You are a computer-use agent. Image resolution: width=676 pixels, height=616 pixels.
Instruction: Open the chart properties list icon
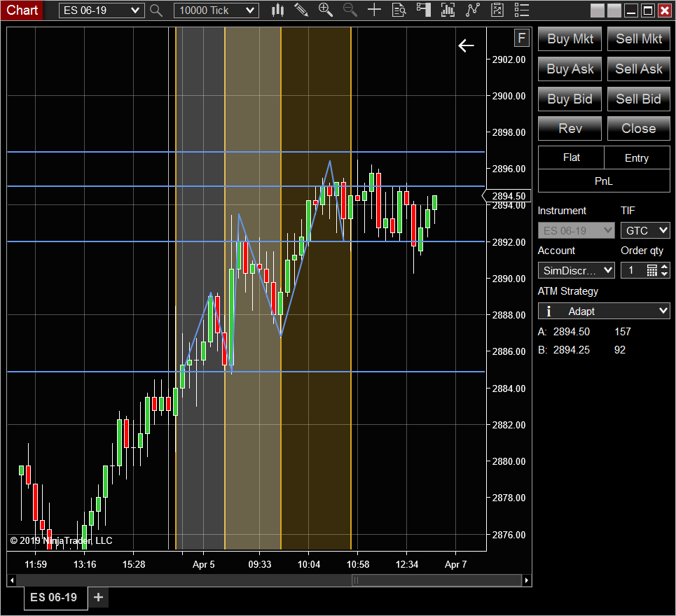point(522,10)
